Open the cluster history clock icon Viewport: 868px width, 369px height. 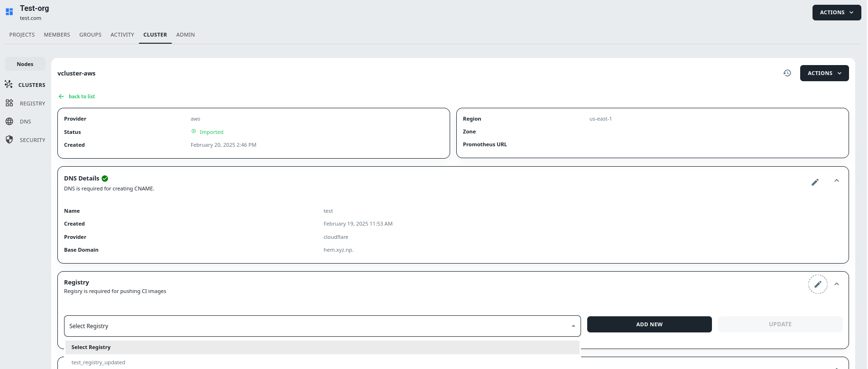787,73
